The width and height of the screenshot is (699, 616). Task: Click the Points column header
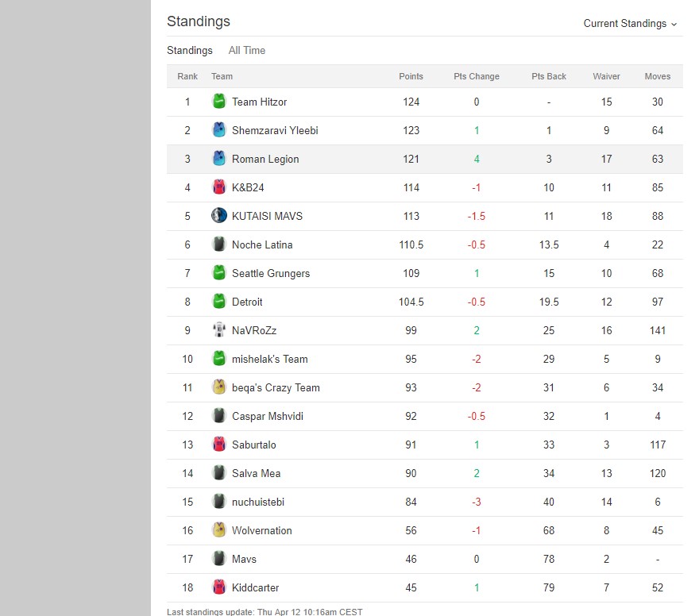[x=411, y=76]
